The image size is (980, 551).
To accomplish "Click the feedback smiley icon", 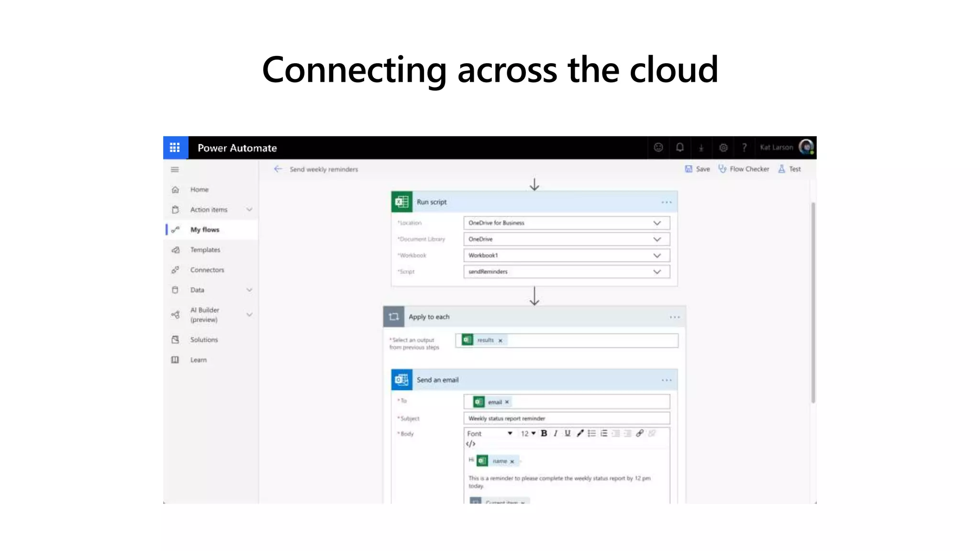I will tap(658, 148).
